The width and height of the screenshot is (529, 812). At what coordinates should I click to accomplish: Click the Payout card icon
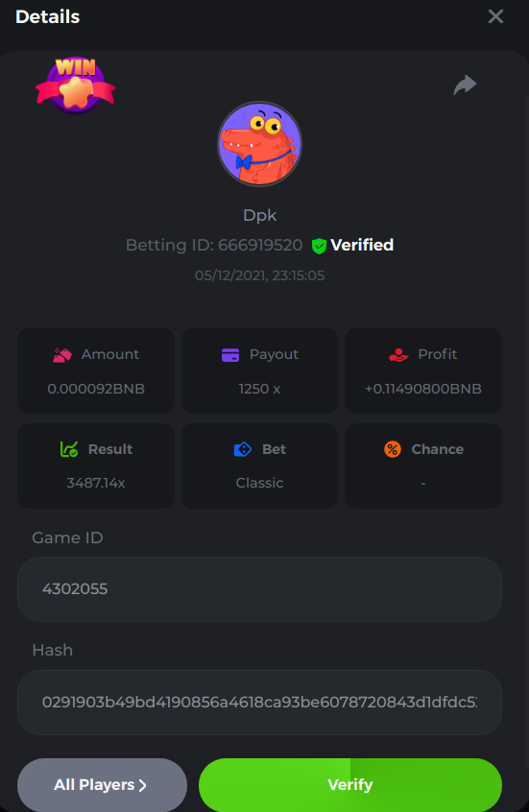tap(230, 355)
